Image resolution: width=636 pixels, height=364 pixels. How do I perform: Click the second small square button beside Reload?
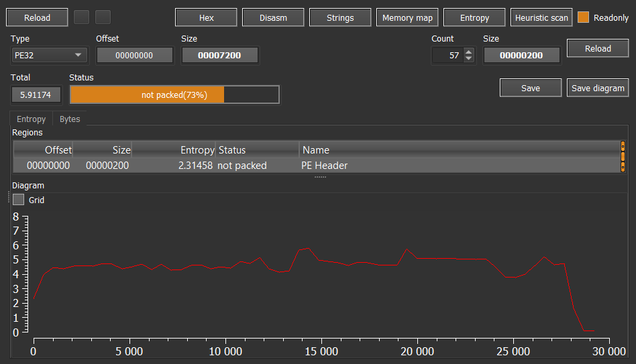coord(103,17)
